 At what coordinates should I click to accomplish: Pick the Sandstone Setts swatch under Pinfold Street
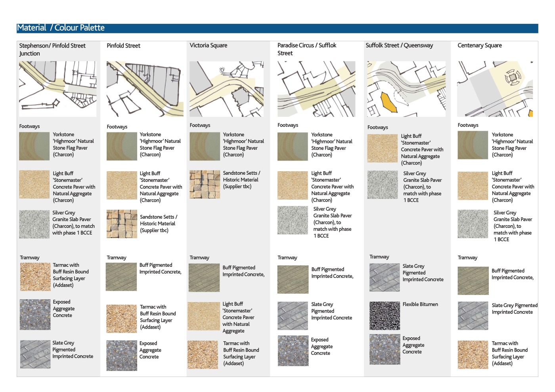(122, 224)
